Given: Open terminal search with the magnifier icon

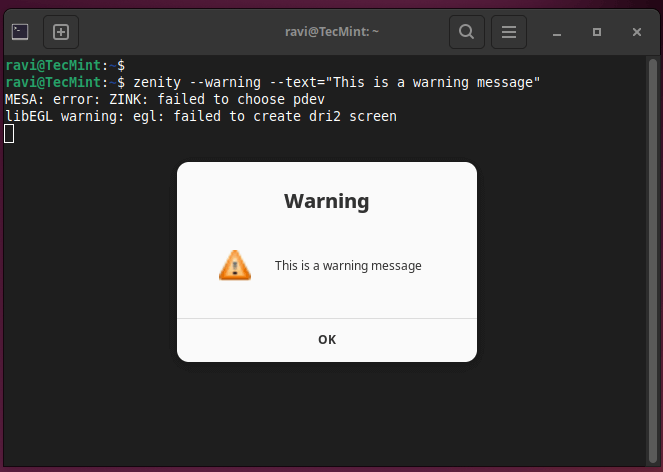Looking at the screenshot, I should pyautogui.click(x=466, y=32).
